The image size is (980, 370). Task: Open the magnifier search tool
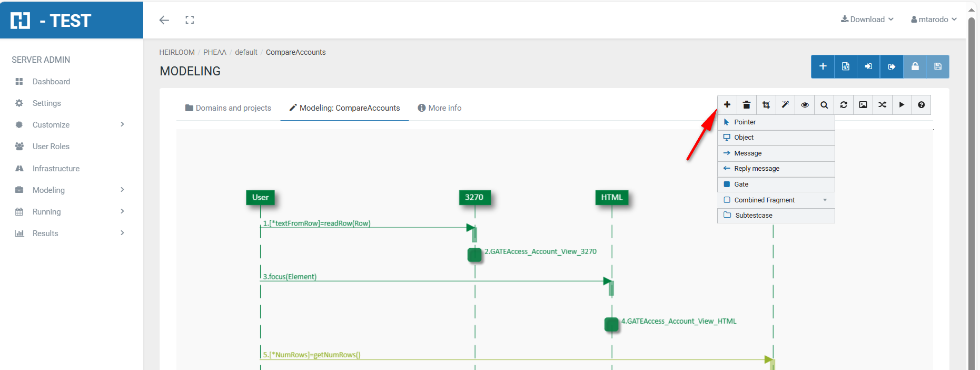point(824,105)
